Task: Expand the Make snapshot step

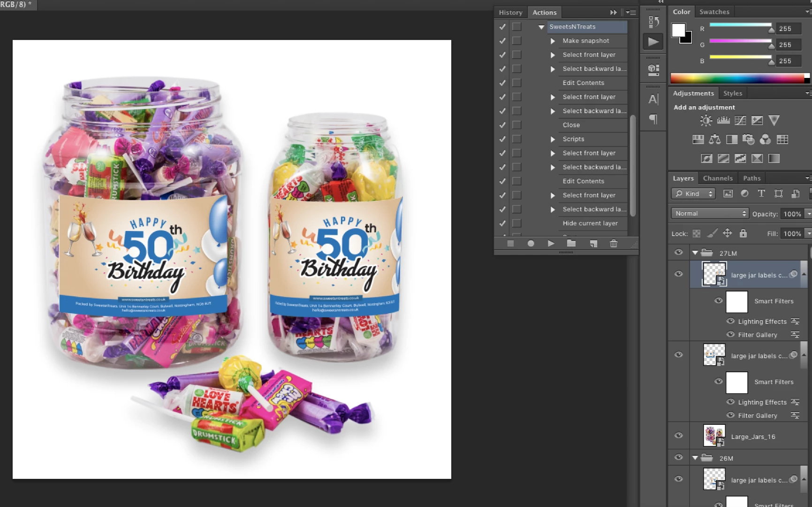Action: (x=553, y=41)
